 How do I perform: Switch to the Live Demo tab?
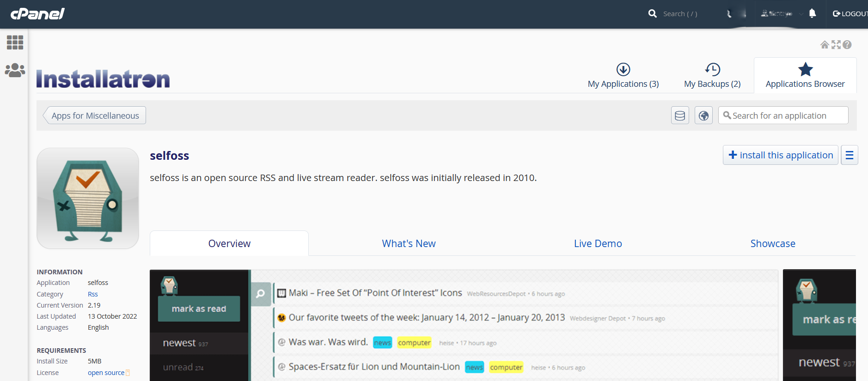pos(598,243)
